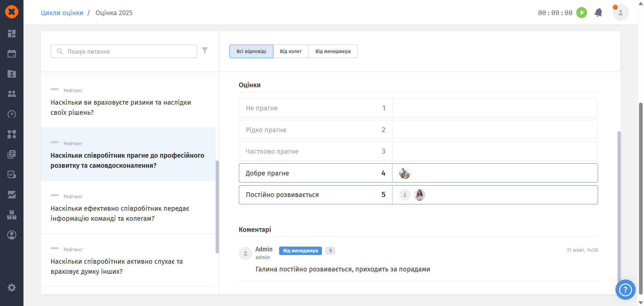644x306 pixels.
Task: Open the stacked blocks icon in sidebar
Action: pyautogui.click(x=12, y=215)
